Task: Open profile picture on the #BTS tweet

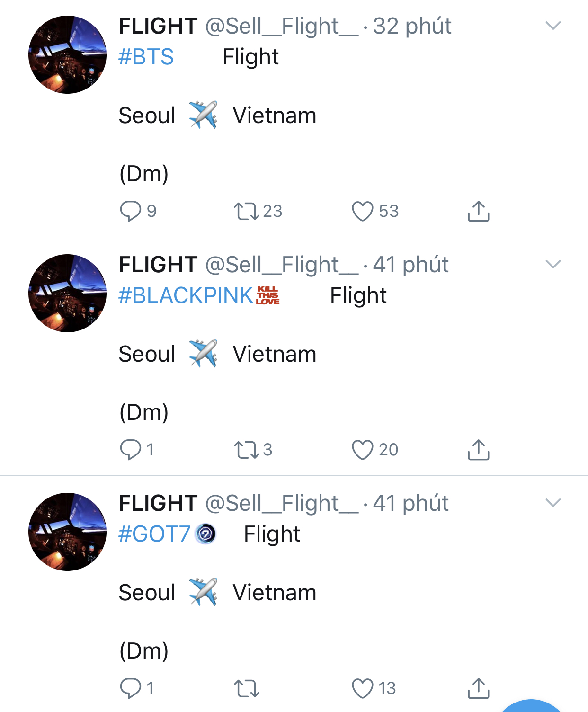Action: coord(68,55)
